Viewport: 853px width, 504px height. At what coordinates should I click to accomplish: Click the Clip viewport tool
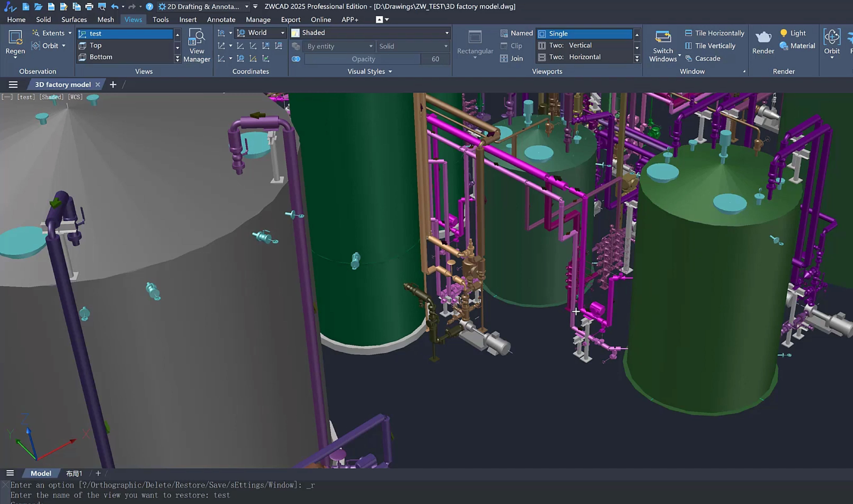pyautogui.click(x=511, y=46)
